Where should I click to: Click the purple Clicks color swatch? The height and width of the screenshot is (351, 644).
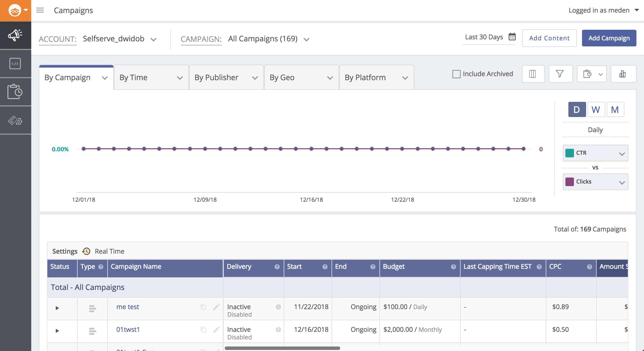coord(569,181)
